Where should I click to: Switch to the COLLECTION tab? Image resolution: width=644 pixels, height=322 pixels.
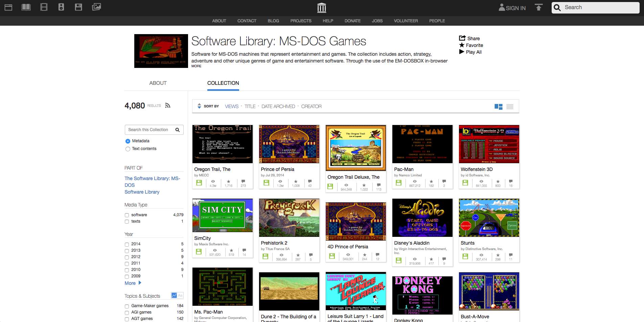tap(223, 83)
